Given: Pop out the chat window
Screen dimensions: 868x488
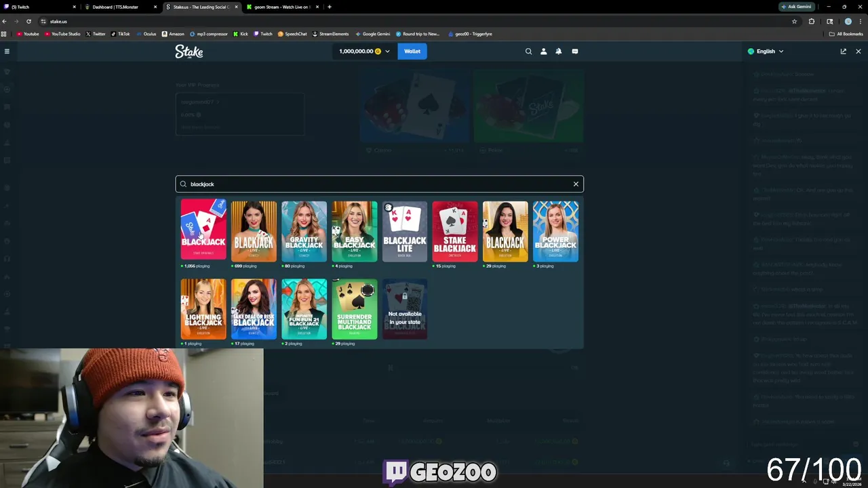Looking at the screenshot, I should 843,52.
